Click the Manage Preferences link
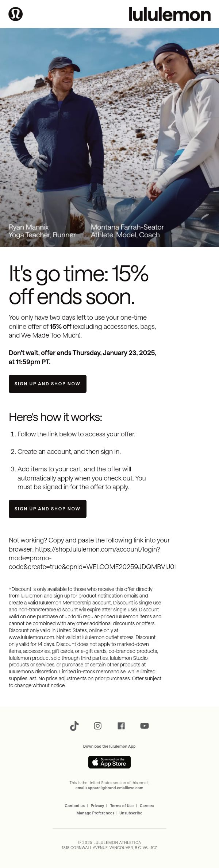This screenshot has height=868, width=219. tap(95, 813)
